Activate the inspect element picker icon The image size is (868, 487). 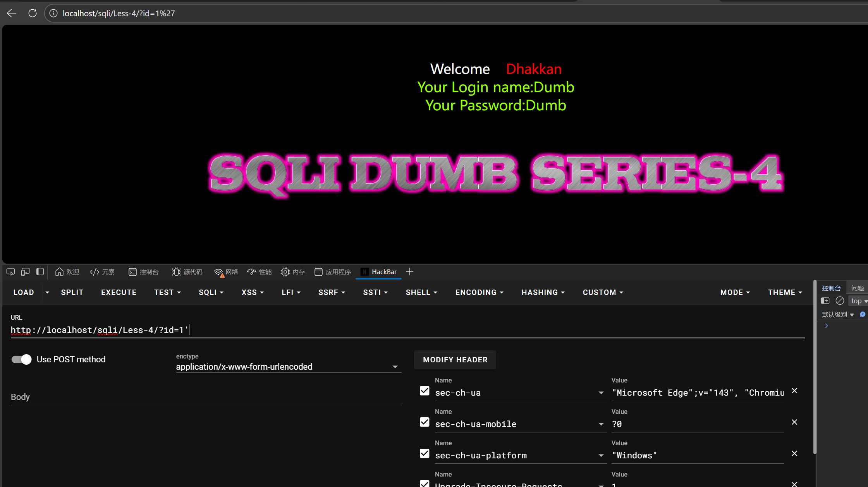click(x=10, y=272)
